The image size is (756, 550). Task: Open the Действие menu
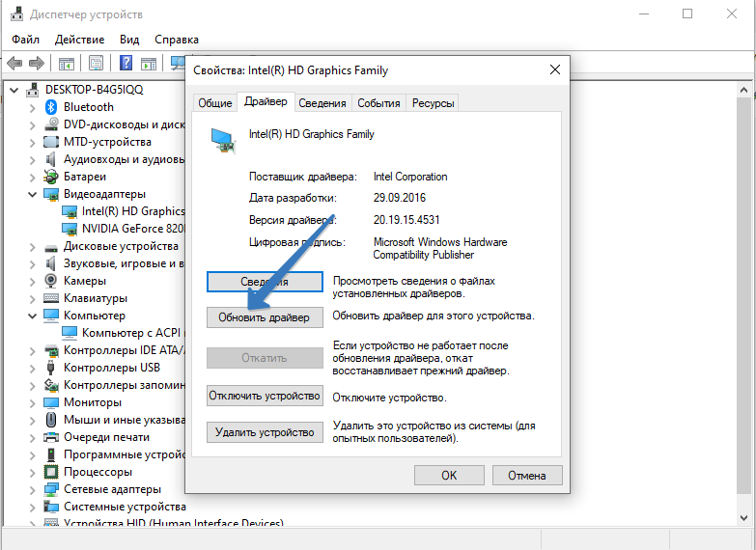(x=79, y=40)
